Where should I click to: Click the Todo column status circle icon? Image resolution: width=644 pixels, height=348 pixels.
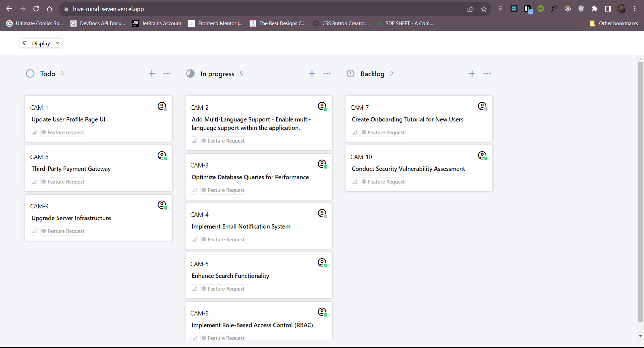[x=30, y=73]
